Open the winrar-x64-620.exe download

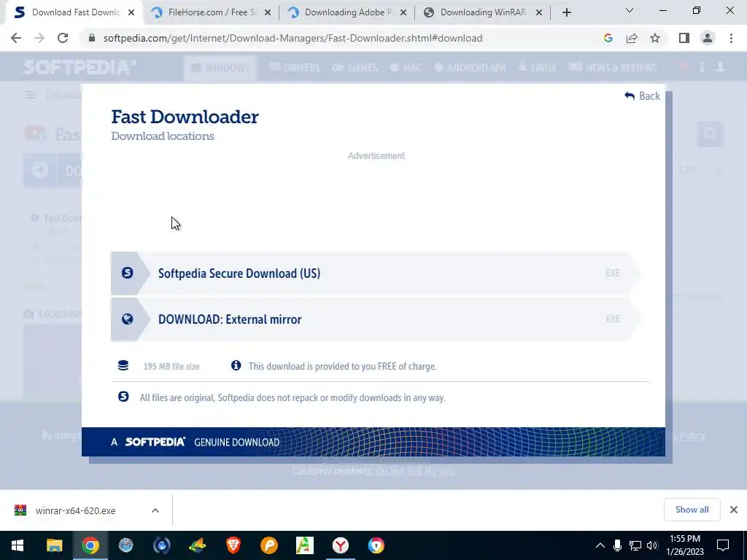[x=75, y=510]
